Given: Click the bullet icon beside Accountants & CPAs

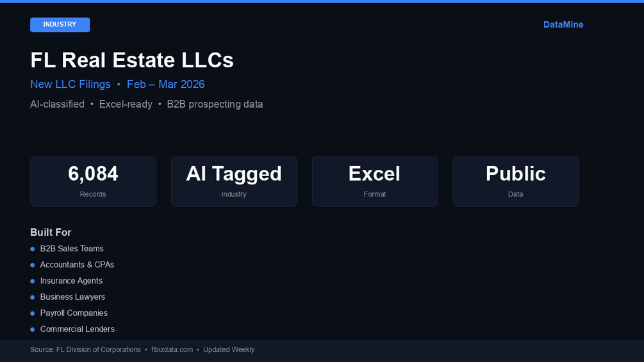Looking at the screenshot, I should coord(33,265).
